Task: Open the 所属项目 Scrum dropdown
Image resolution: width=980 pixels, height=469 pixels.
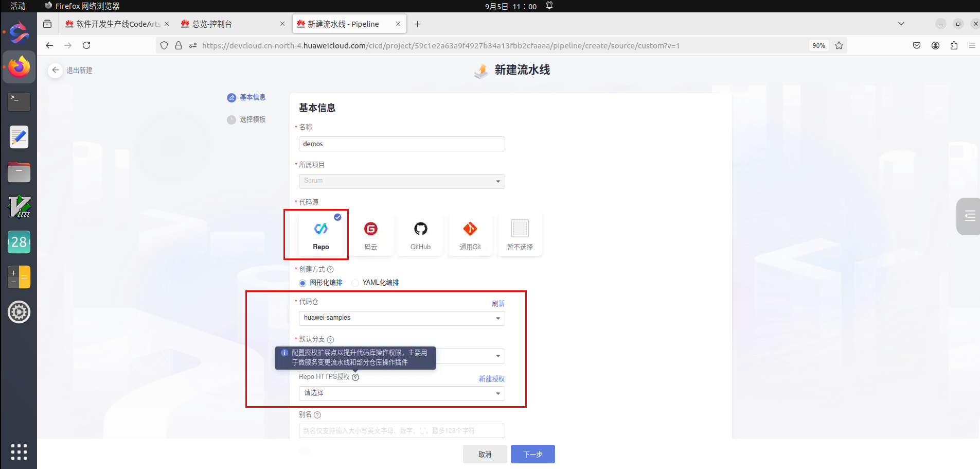Action: [402, 181]
